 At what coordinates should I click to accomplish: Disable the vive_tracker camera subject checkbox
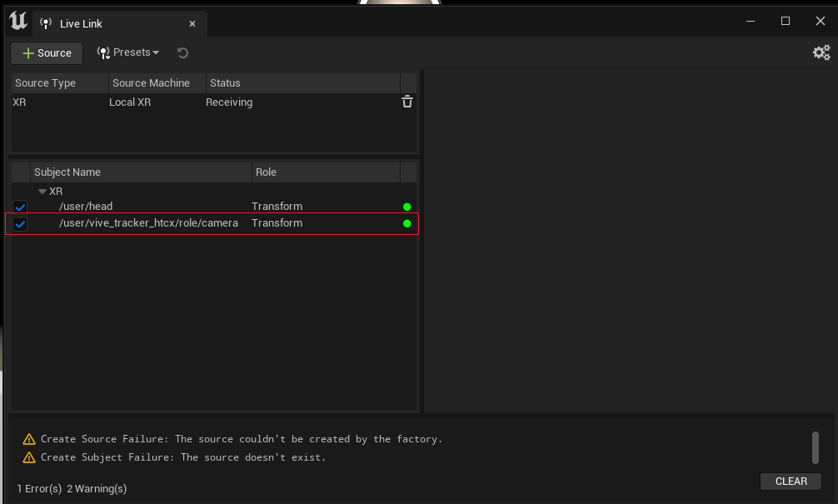(x=19, y=223)
